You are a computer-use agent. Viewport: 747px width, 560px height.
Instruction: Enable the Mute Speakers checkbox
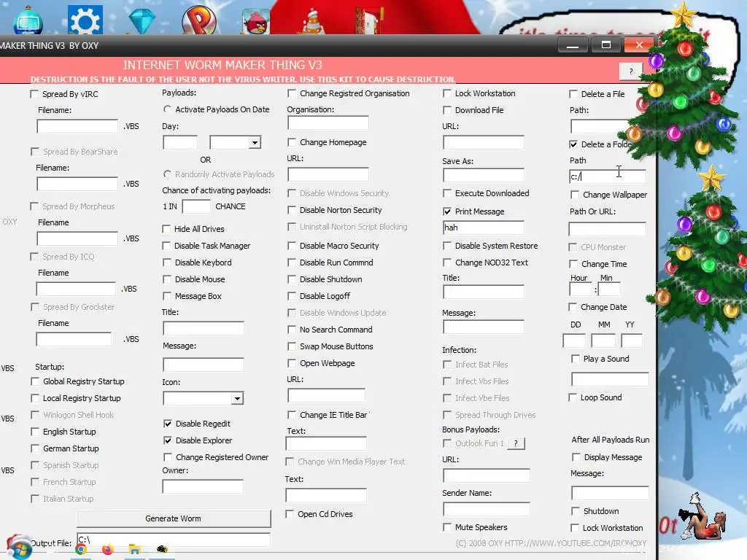[447, 527]
